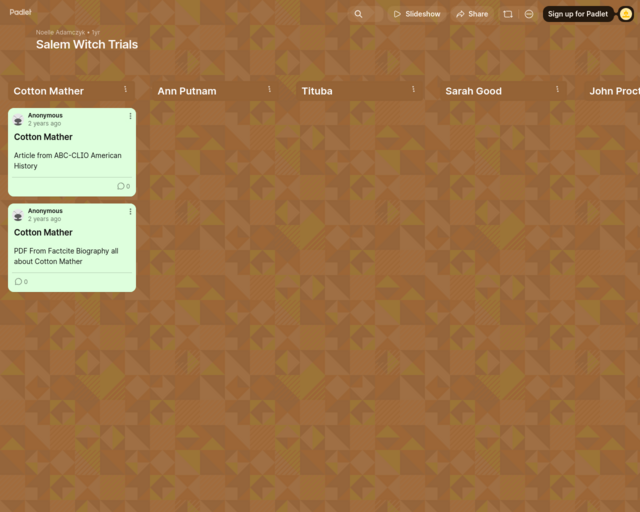Open the Ann Putnam section menu dots
Image resolution: width=640 pixels, height=512 pixels.
click(x=269, y=89)
